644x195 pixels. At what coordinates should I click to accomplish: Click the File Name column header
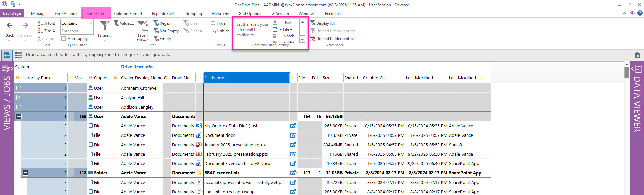point(246,78)
